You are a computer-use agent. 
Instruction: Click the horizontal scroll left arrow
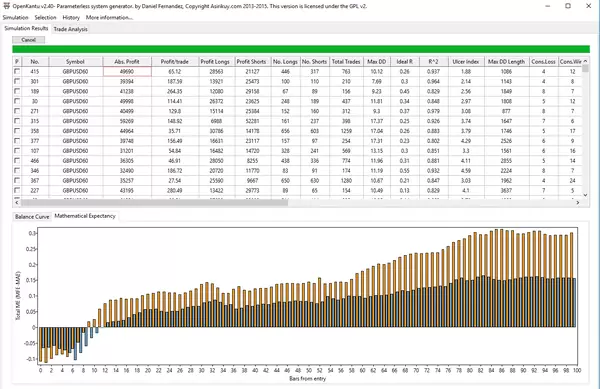point(16,203)
